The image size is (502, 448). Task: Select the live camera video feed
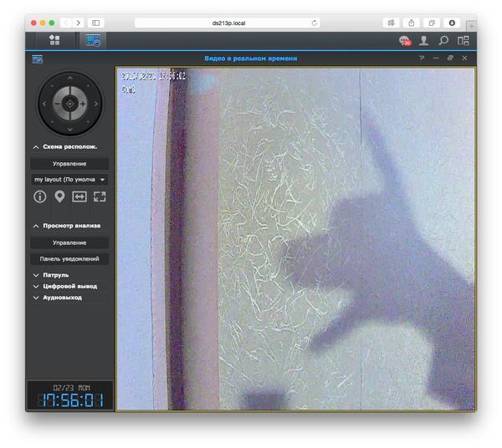coord(296,238)
